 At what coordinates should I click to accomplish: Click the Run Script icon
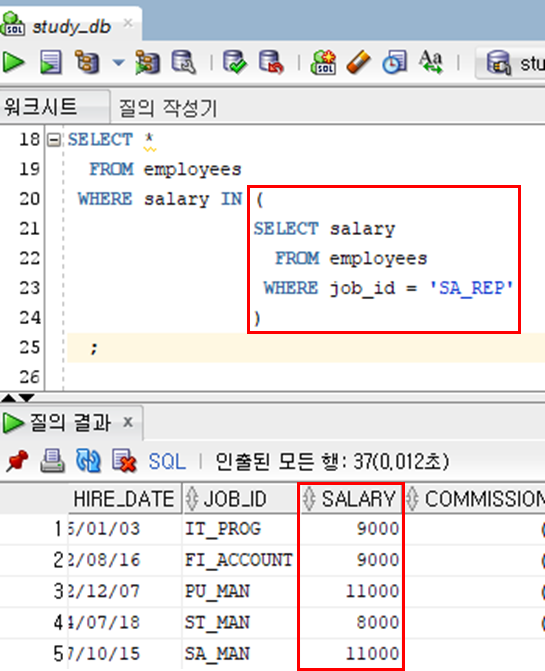(x=51, y=62)
